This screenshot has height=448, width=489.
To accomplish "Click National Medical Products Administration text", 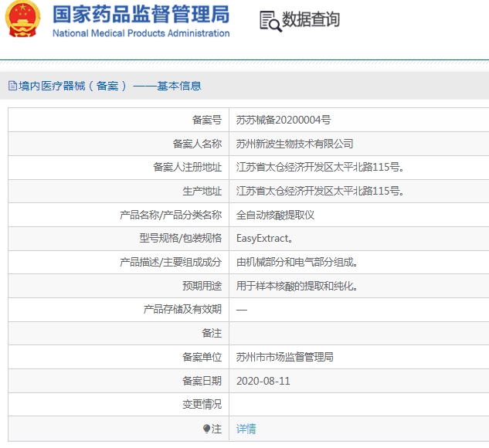I will coord(141,33).
